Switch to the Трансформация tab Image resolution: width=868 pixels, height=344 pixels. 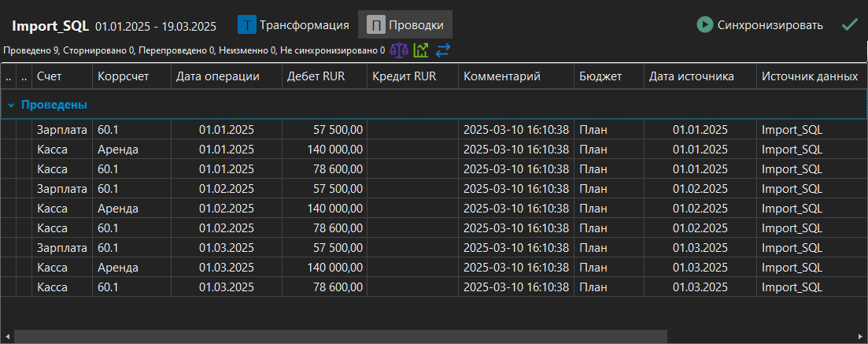(304, 25)
